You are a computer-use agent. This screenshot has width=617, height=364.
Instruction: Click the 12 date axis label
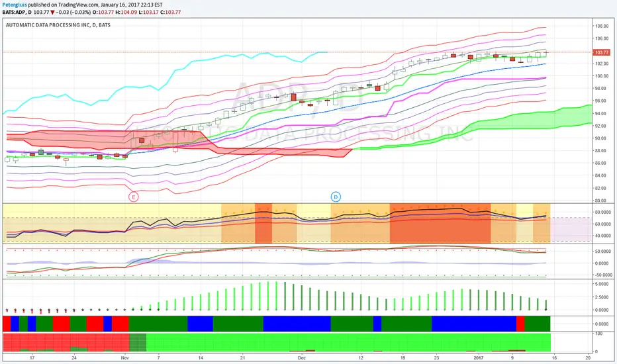click(x=360, y=357)
